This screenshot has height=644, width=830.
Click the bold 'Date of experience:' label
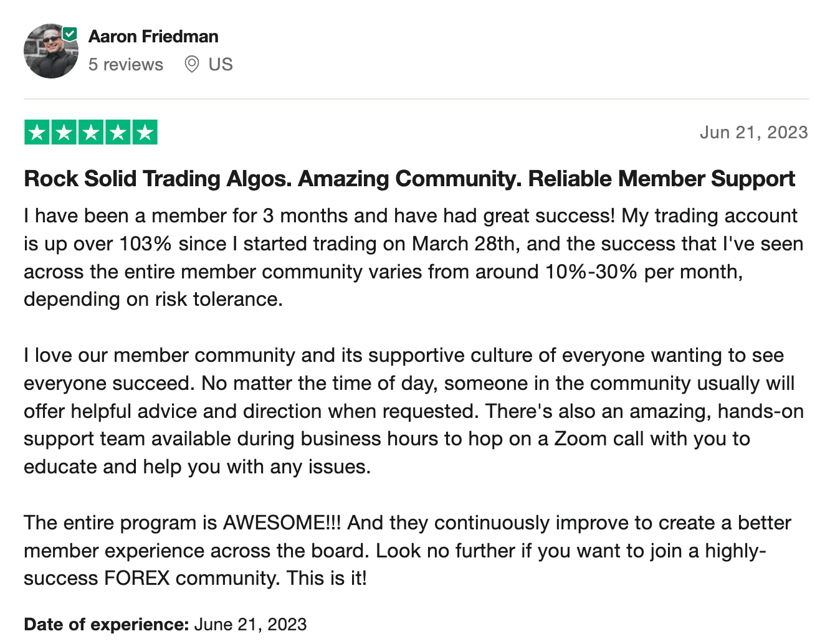tap(106, 624)
